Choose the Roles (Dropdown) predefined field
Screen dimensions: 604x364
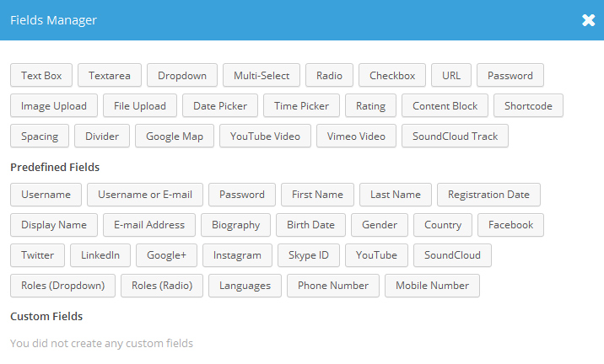click(x=62, y=286)
